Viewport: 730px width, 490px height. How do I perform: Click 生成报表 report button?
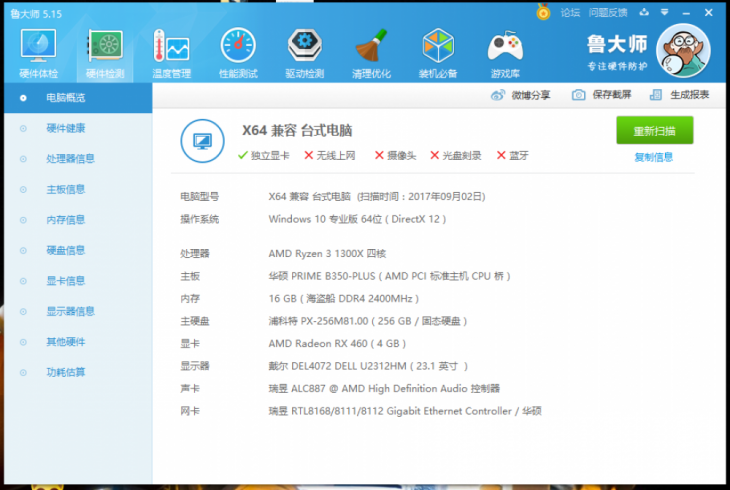click(x=679, y=95)
